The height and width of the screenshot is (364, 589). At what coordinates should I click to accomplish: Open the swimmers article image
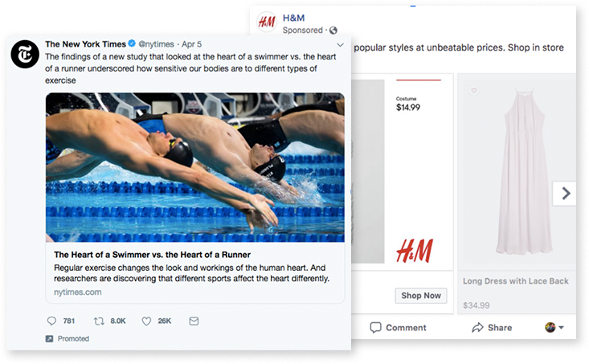tap(195, 168)
